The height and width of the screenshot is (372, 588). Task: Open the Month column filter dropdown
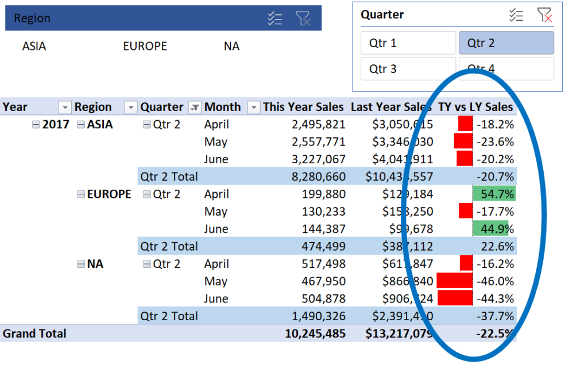point(253,107)
